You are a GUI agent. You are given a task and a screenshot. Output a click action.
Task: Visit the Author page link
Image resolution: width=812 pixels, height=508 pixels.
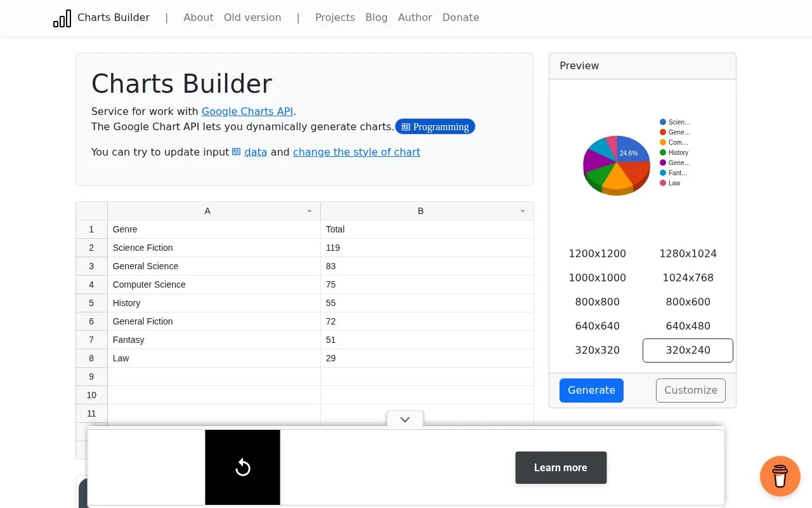(x=415, y=18)
